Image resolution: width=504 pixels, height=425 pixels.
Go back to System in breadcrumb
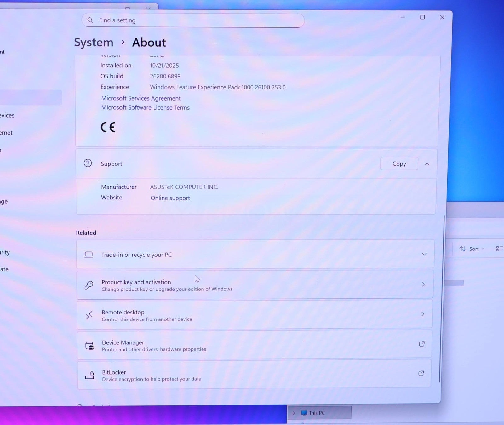94,43
